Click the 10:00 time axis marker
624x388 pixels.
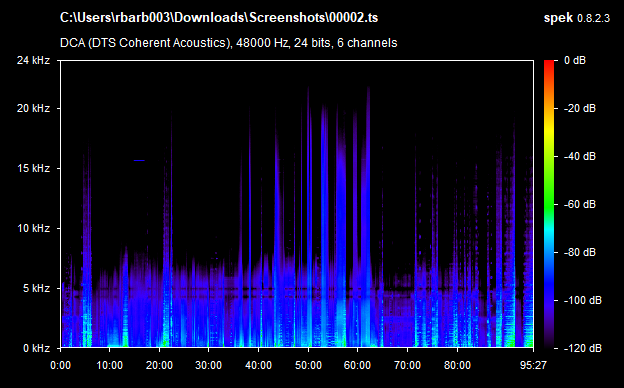click(109, 365)
